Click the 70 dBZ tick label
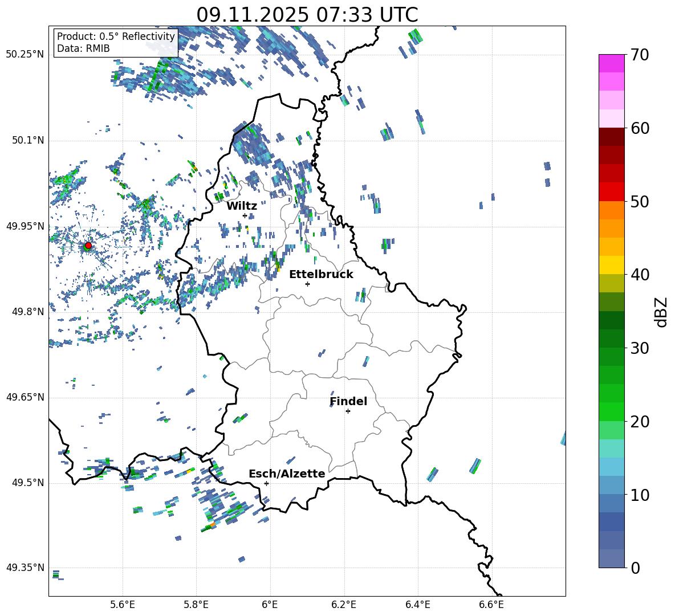 click(640, 55)
